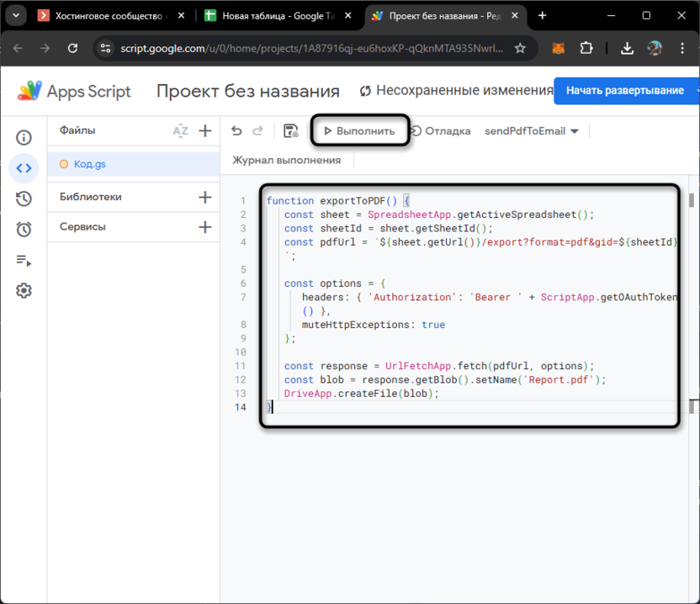Open the Triggers alarm clock icon
This screenshot has height=604, width=700.
(24, 230)
